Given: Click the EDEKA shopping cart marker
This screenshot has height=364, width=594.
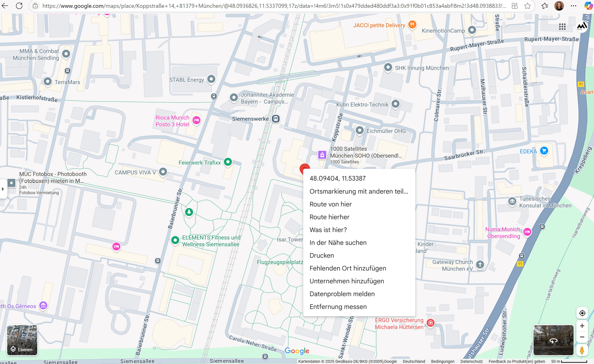Looking at the screenshot, I should point(544,151).
